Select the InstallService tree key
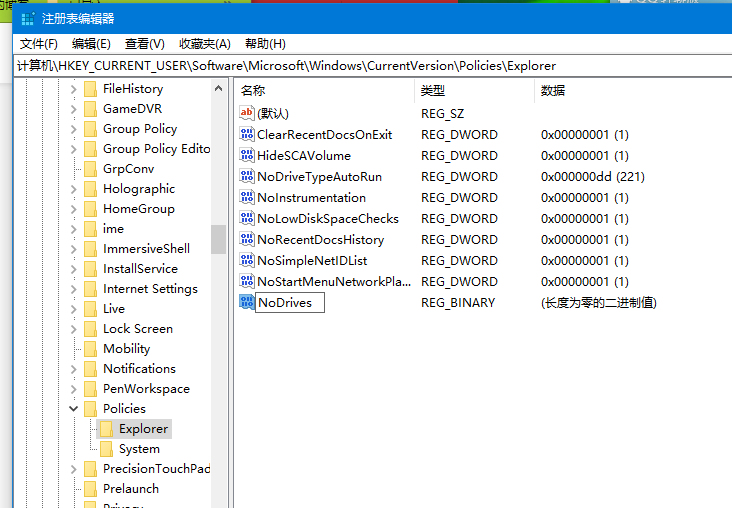Image resolution: width=732 pixels, height=508 pixels. click(x=140, y=269)
